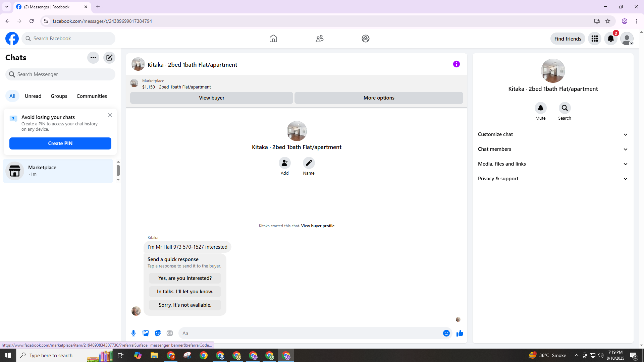Click the purple conversation information icon
The width and height of the screenshot is (644, 362).
click(456, 64)
